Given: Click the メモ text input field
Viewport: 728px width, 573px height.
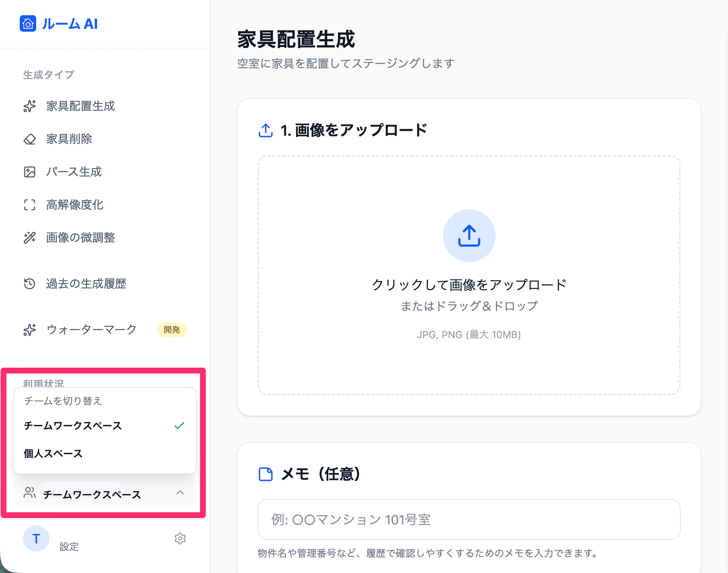Looking at the screenshot, I should tap(469, 520).
